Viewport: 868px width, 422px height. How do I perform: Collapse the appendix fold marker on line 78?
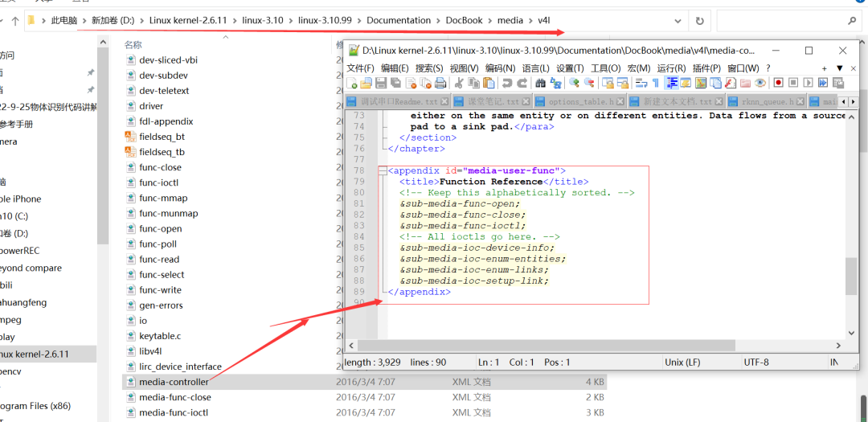click(x=383, y=170)
